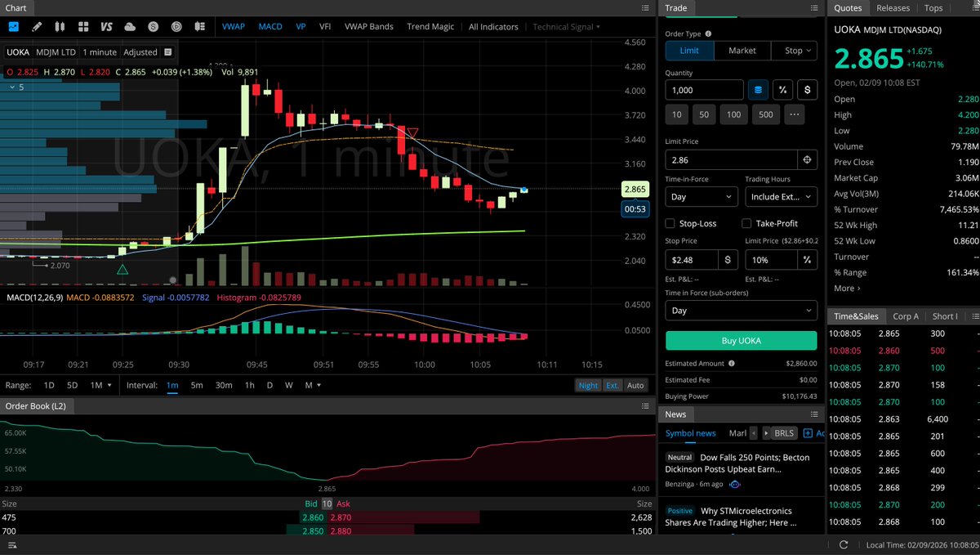Expand More in Quotes panel

846,289
